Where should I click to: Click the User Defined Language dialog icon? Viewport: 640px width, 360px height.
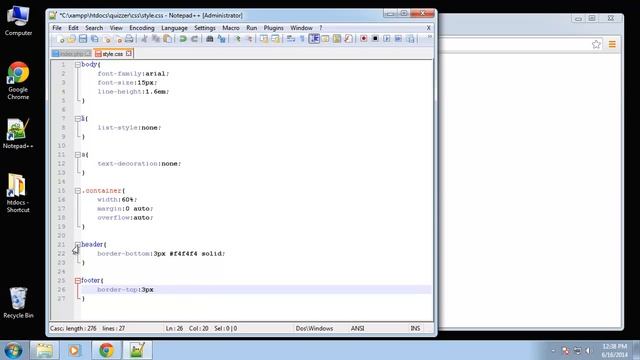(x=325, y=39)
